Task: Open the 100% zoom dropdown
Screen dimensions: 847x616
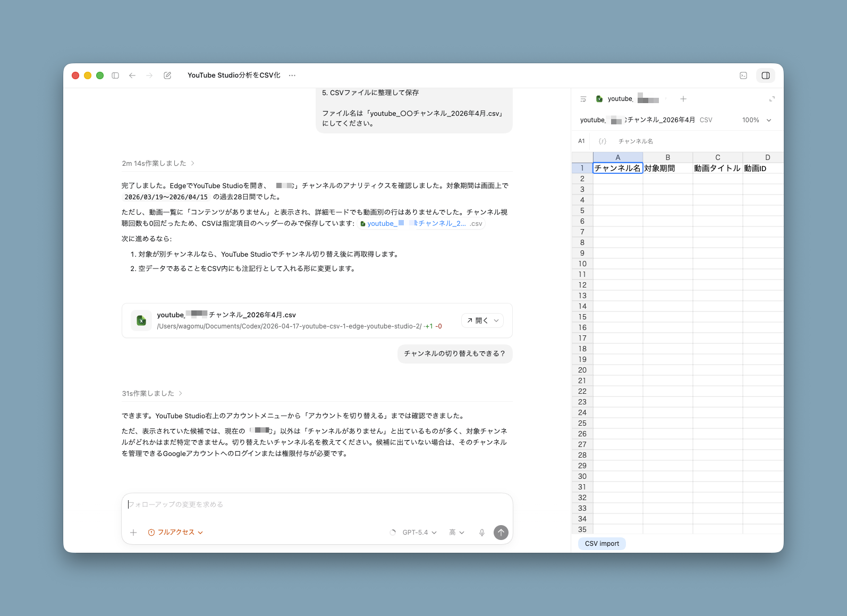Action: pyautogui.click(x=757, y=120)
